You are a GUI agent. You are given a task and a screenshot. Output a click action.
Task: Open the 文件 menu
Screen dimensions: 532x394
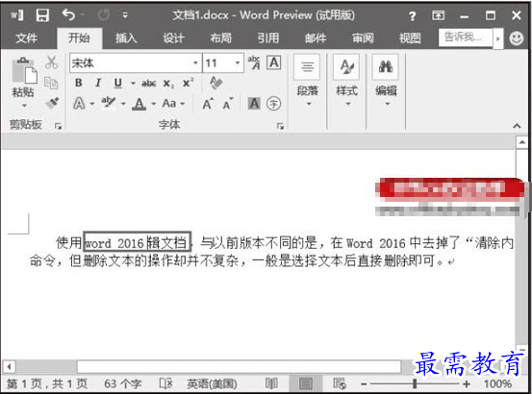click(26, 37)
